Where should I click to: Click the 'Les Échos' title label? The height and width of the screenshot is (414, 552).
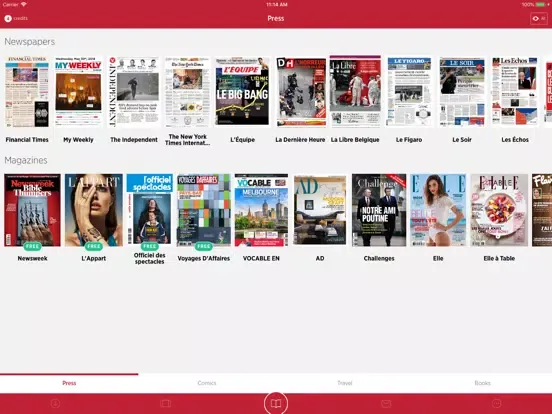click(x=515, y=140)
